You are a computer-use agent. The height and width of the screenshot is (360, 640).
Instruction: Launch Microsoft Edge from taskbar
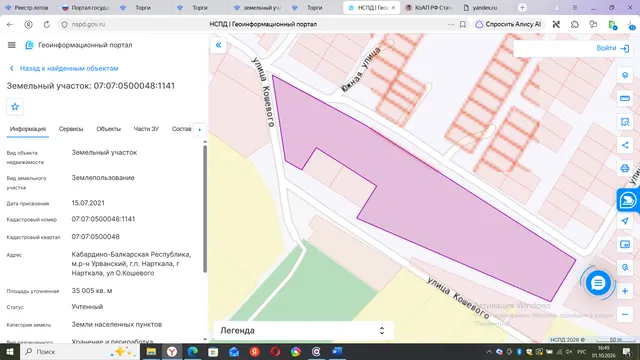(x=193, y=351)
